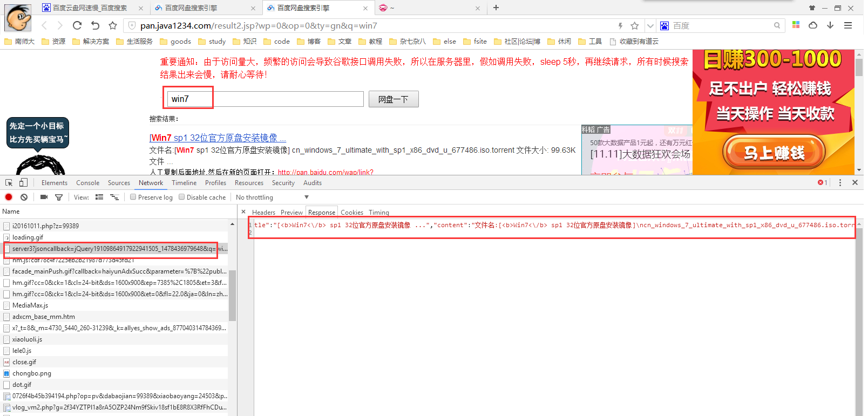Click the DevTools error count indicator
The image size is (868, 416).
tap(822, 183)
